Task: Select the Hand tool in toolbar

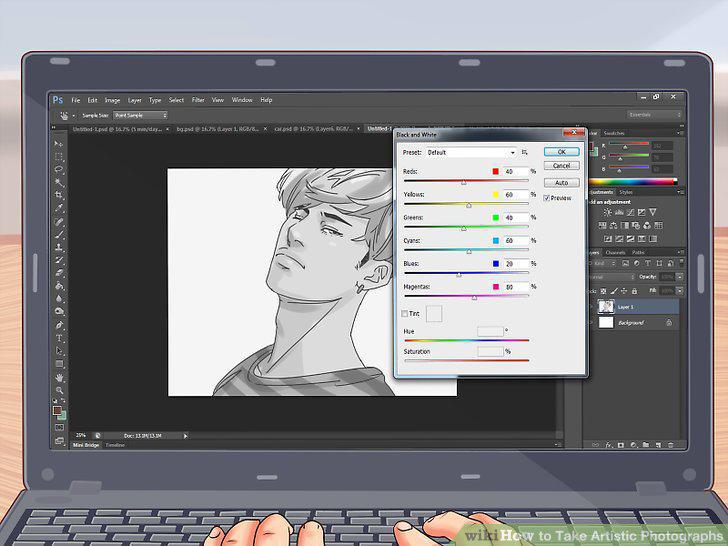Action: [x=59, y=377]
